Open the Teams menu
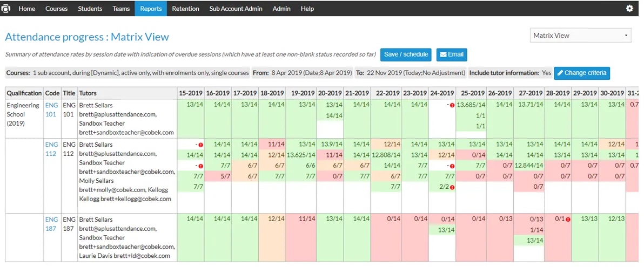This screenshot has width=644, height=267. 121,8
